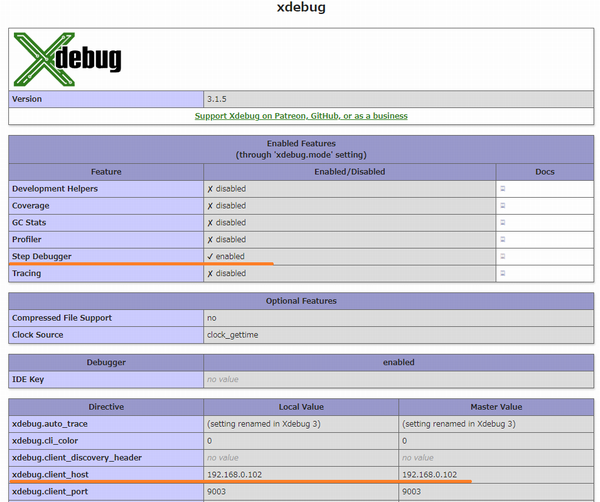Click local value 9003 of client_port

[217, 492]
